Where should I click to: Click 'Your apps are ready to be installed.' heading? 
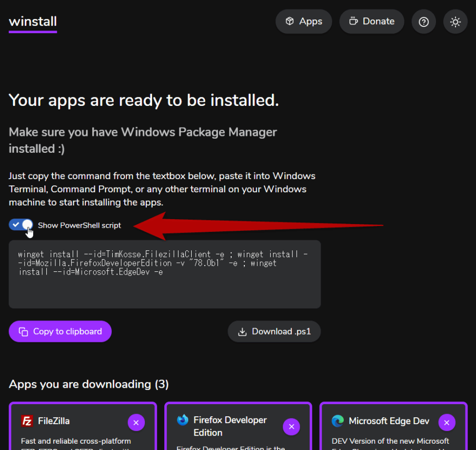tap(144, 101)
